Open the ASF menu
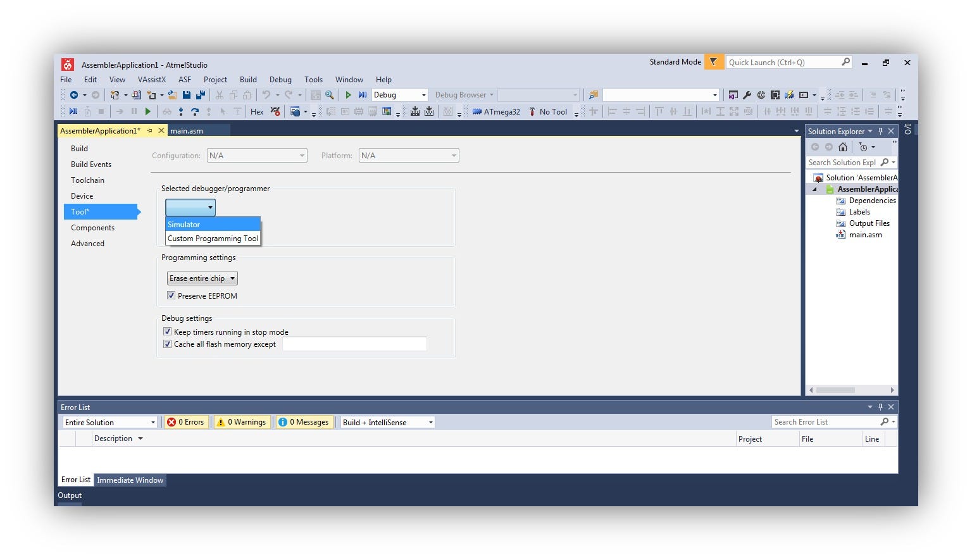Image resolution: width=972 pixels, height=560 pixels. point(185,80)
